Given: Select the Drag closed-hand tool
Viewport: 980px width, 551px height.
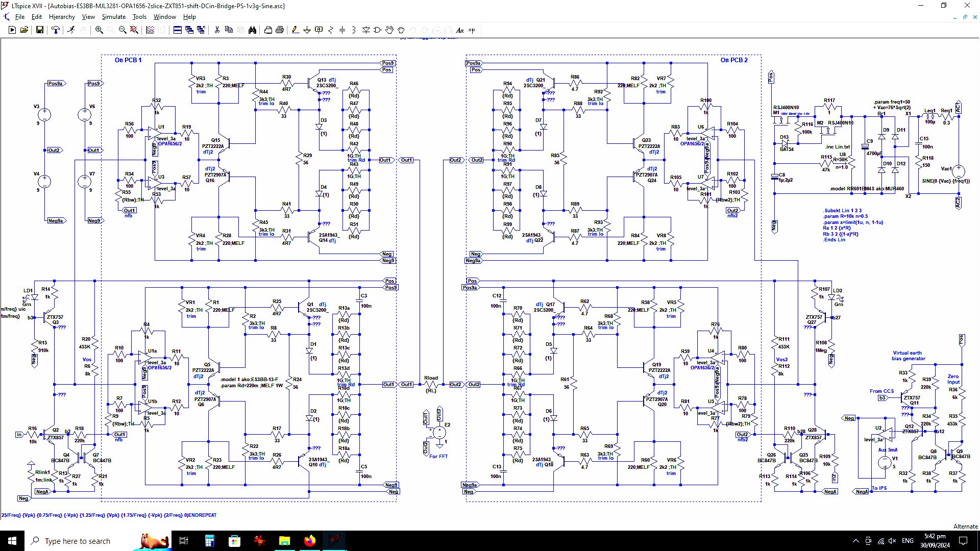Looking at the screenshot, I should click(x=401, y=30).
